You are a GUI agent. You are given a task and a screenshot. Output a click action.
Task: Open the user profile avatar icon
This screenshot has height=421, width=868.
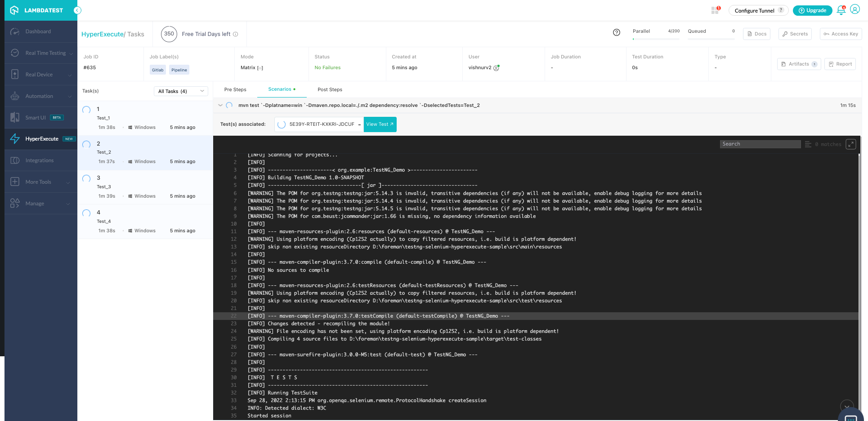[x=855, y=10]
